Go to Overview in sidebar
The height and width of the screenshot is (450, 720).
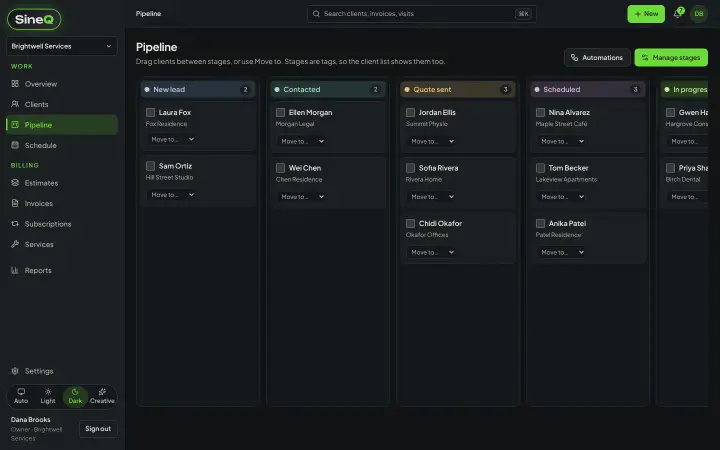(x=62, y=84)
